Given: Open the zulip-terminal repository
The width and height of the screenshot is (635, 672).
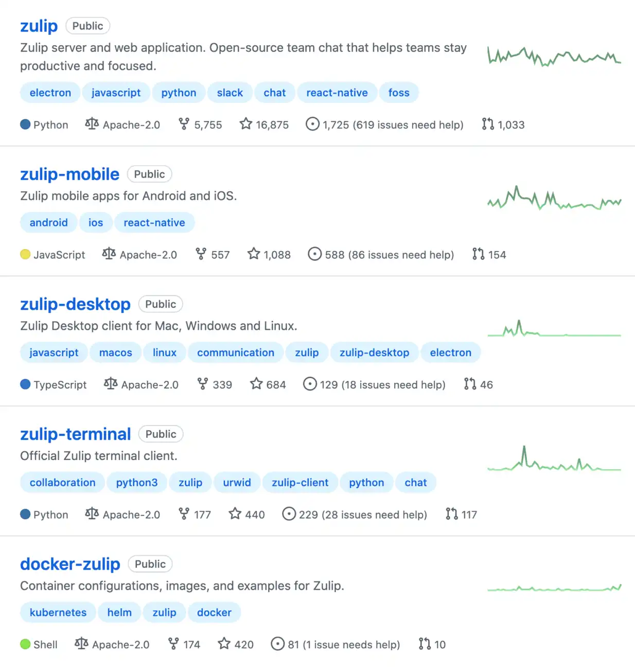Looking at the screenshot, I should (x=76, y=434).
